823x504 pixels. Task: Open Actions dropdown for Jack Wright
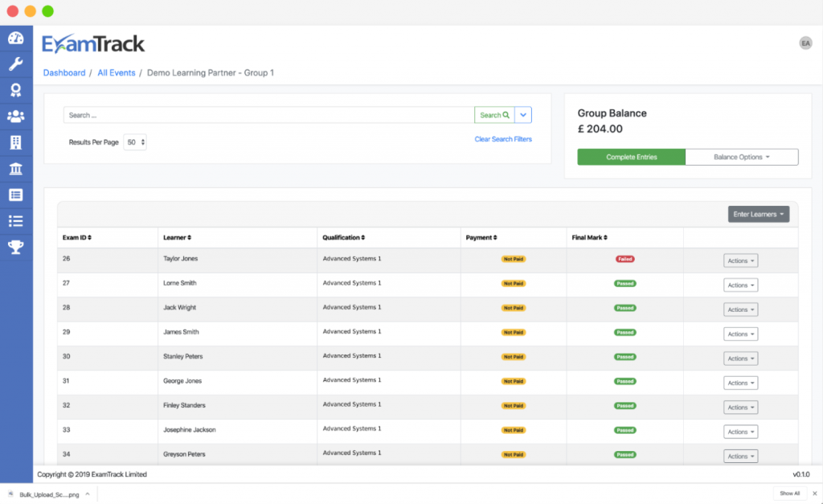[740, 309]
